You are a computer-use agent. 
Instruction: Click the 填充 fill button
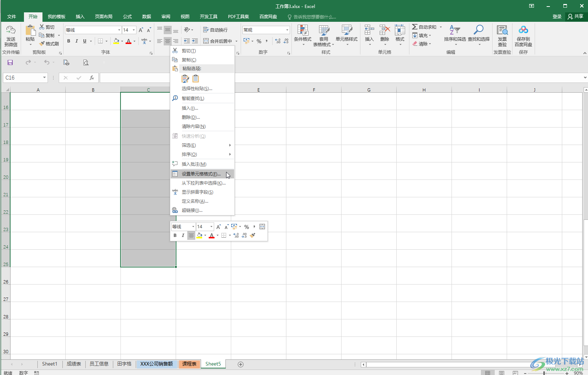pos(421,36)
